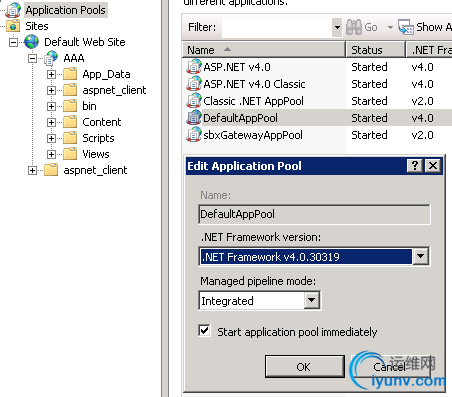Click the sbxGatewayAppPool icon

[x=194, y=135]
